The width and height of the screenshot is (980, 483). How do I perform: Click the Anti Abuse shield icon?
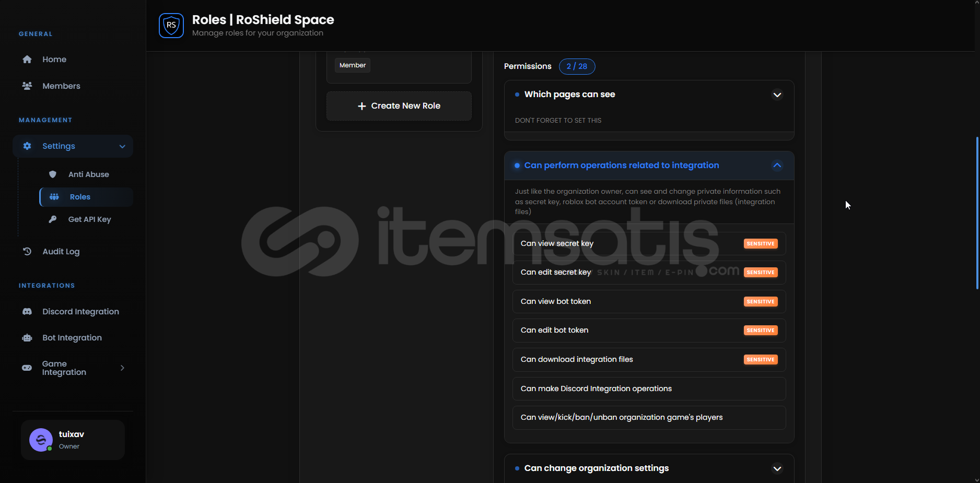click(x=53, y=174)
